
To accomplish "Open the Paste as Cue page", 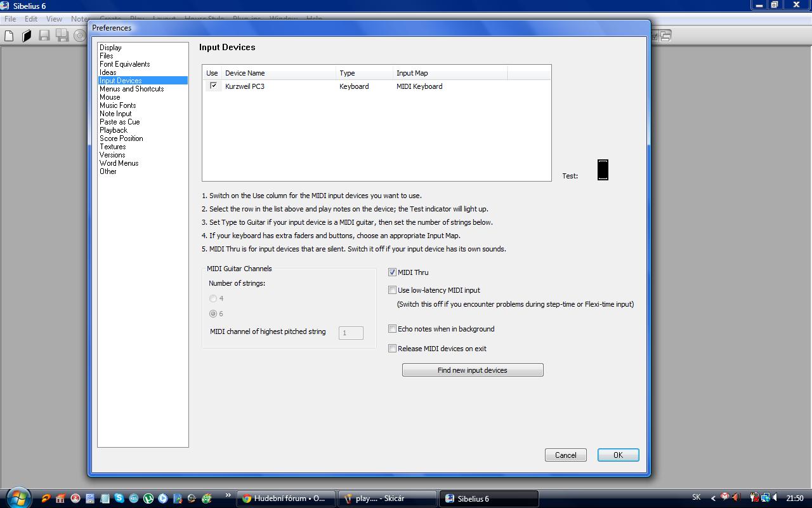I will coord(120,122).
